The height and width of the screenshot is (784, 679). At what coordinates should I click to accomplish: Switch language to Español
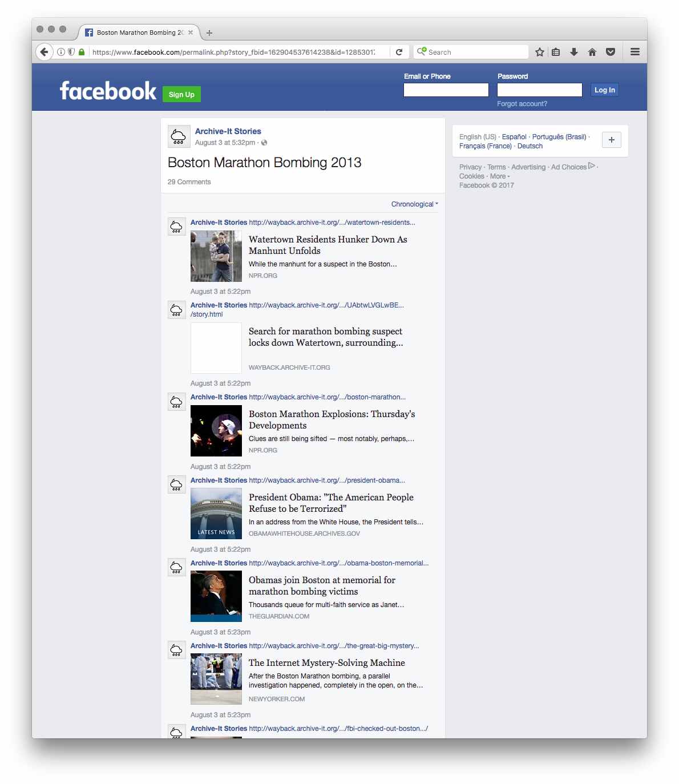(x=514, y=137)
